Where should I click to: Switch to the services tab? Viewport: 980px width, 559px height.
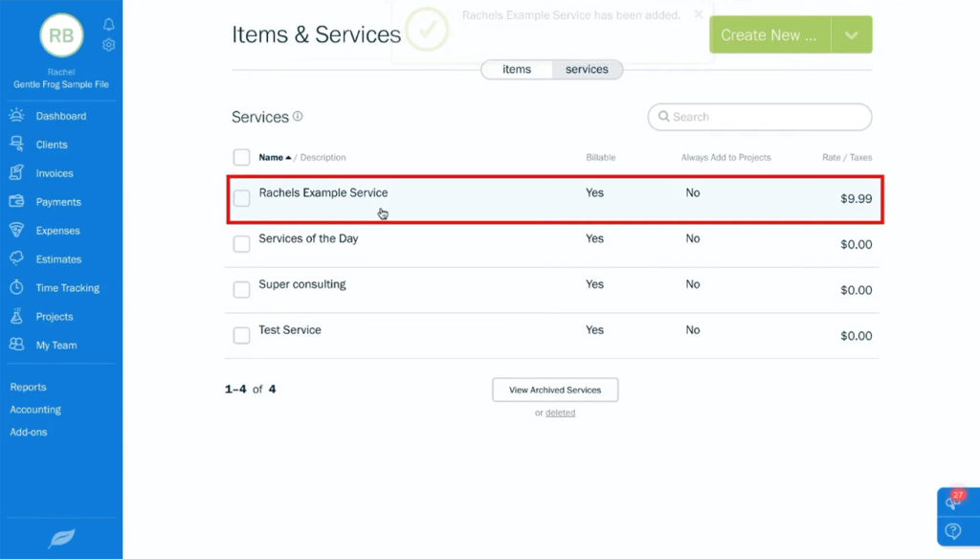point(587,69)
